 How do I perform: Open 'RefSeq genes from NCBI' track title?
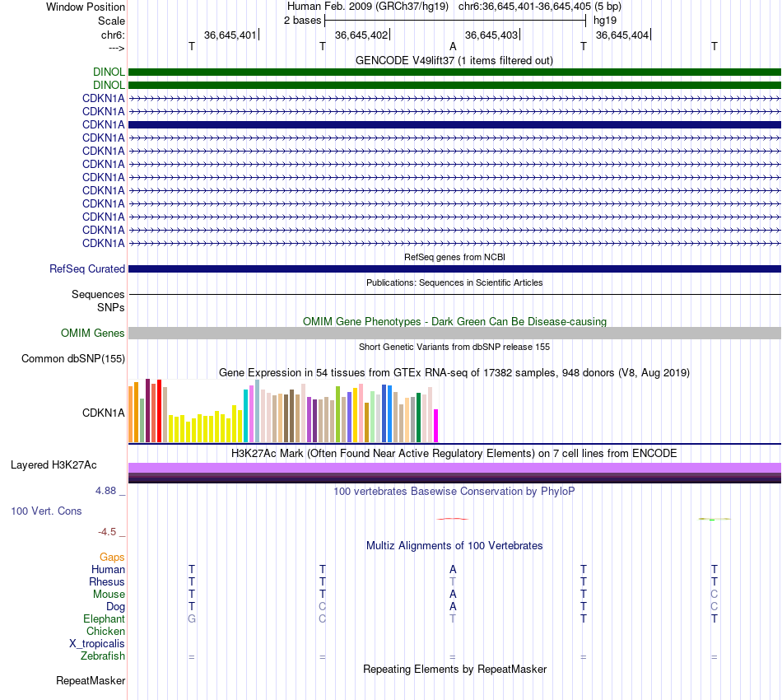tap(454, 257)
